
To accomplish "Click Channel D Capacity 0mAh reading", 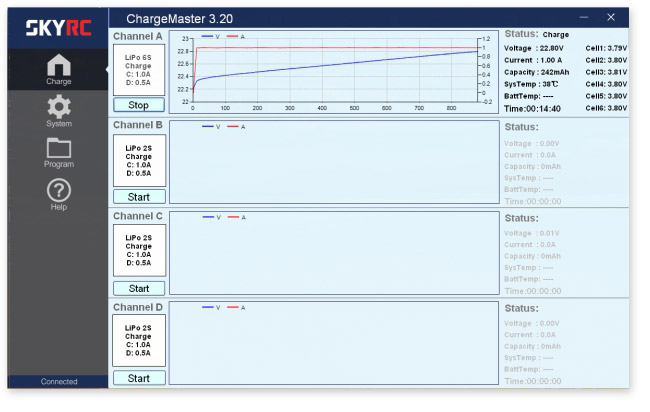I will 532,347.
